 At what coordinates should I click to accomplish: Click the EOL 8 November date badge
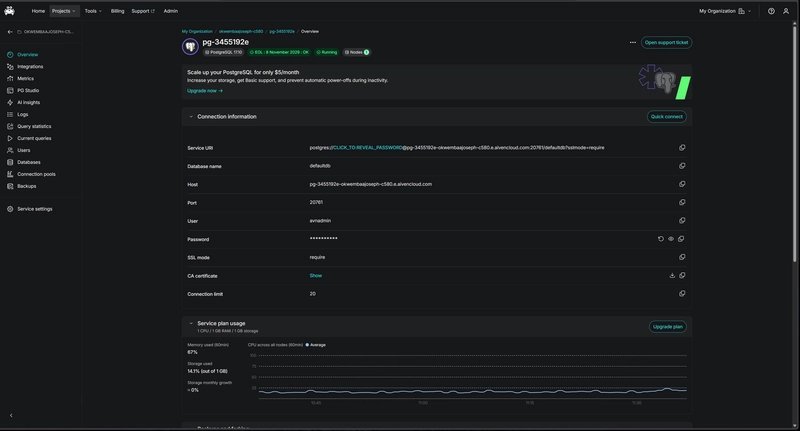[x=279, y=52]
